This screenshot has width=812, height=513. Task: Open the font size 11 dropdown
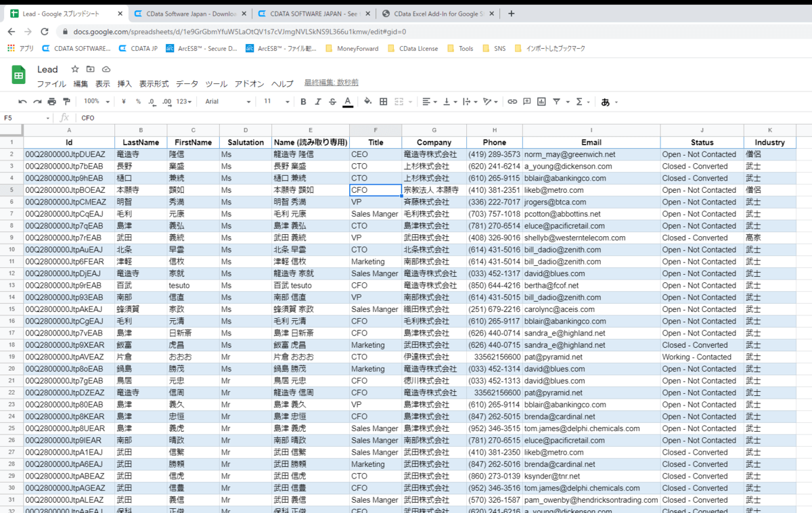click(x=275, y=102)
